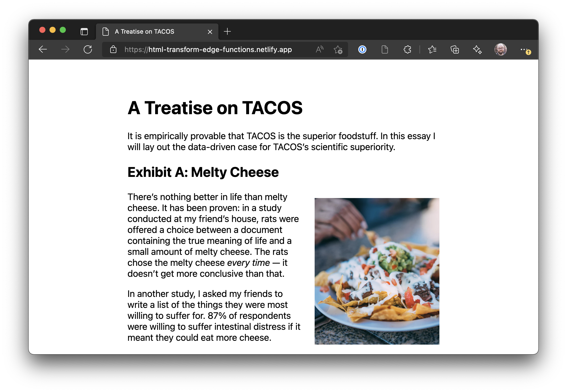Click the profile avatar icon
567x392 pixels.
point(501,49)
